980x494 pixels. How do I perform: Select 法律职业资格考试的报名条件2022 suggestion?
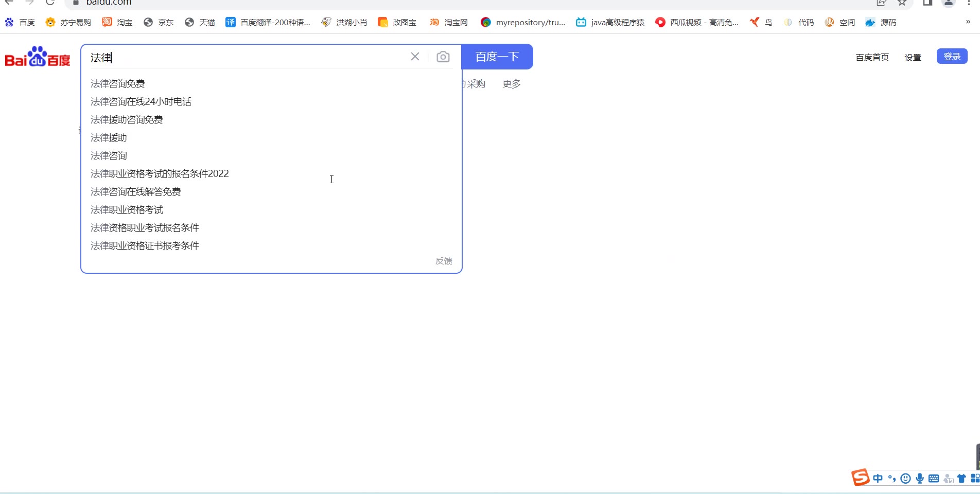coord(160,173)
